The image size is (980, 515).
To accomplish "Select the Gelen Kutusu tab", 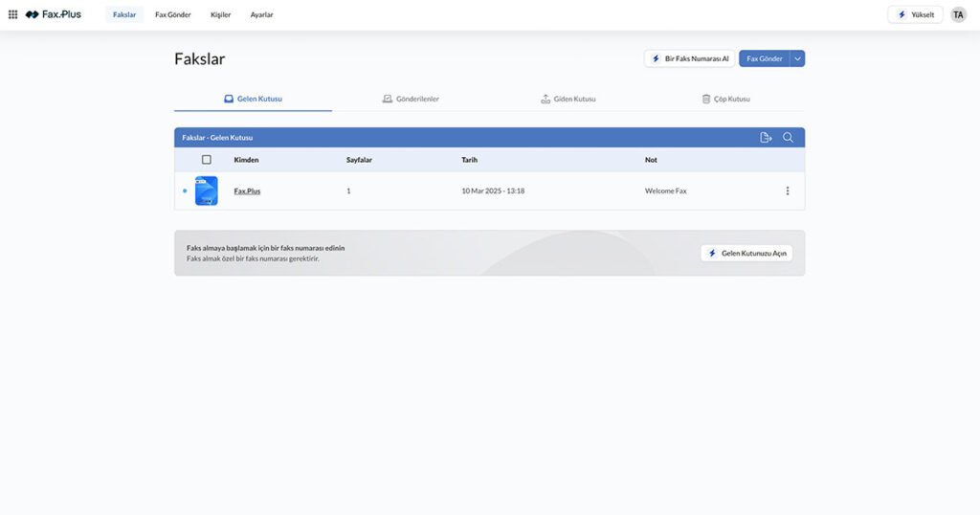I will (x=253, y=99).
